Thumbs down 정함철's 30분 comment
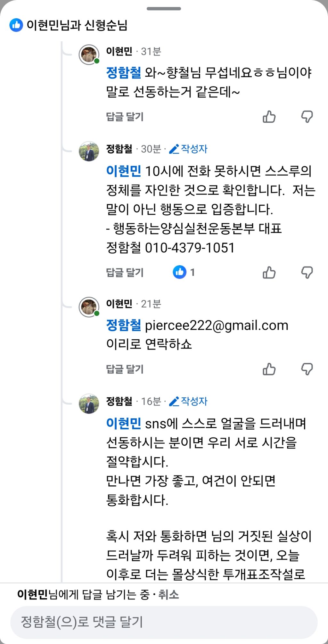 coord(307,273)
